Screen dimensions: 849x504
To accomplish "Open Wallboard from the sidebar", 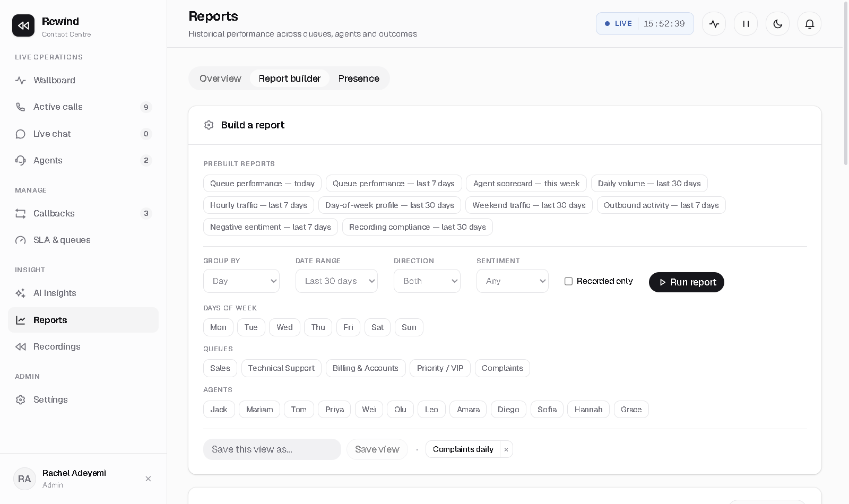I will [x=83, y=81].
